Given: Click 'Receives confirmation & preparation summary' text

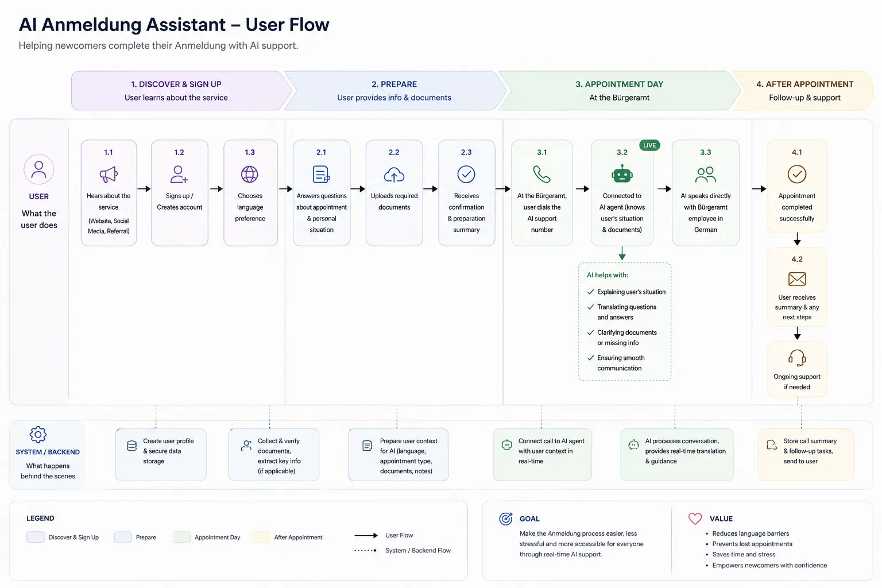Looking at the screenshot, I should pos(466,213).
